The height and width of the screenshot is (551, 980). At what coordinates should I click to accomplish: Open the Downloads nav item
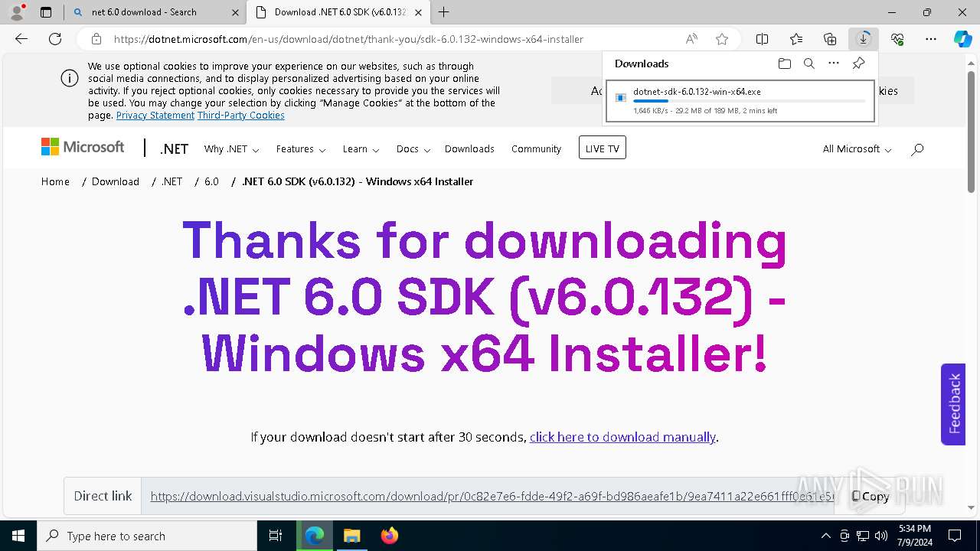click(469, 149)
